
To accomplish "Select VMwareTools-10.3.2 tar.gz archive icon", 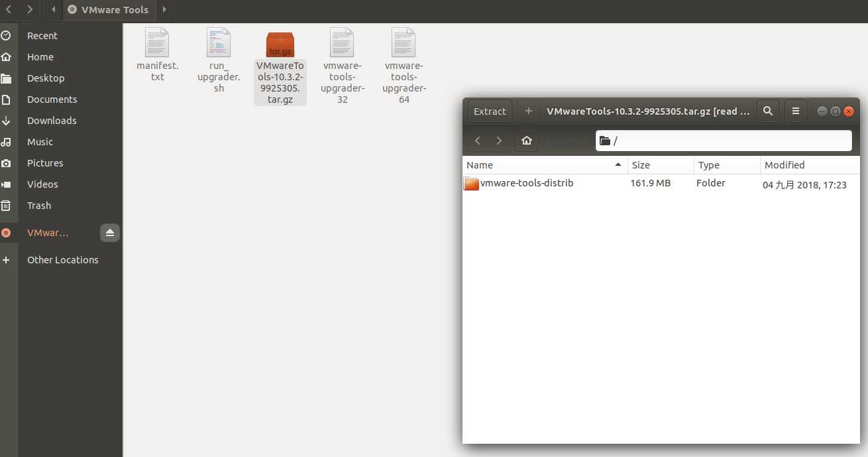I will (x=280, y=44).
